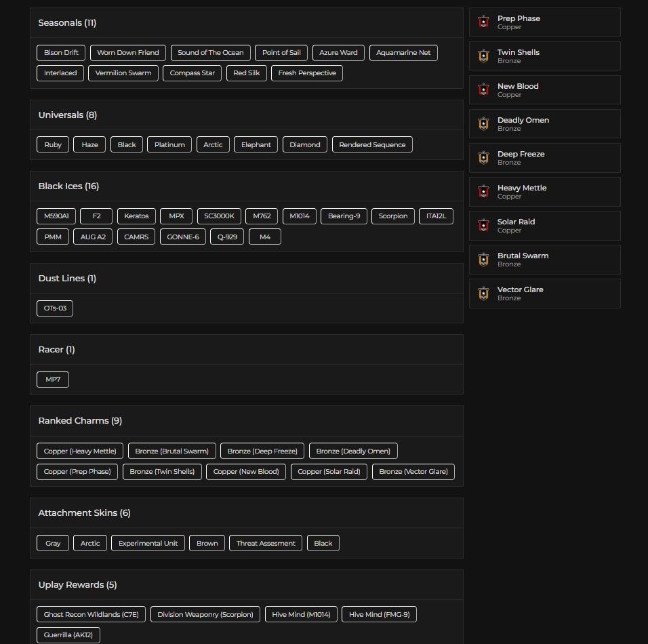Pick the Platinum universal tag
Image resolution: width=648 pixels, height=644 pixels.
(169, 144)
